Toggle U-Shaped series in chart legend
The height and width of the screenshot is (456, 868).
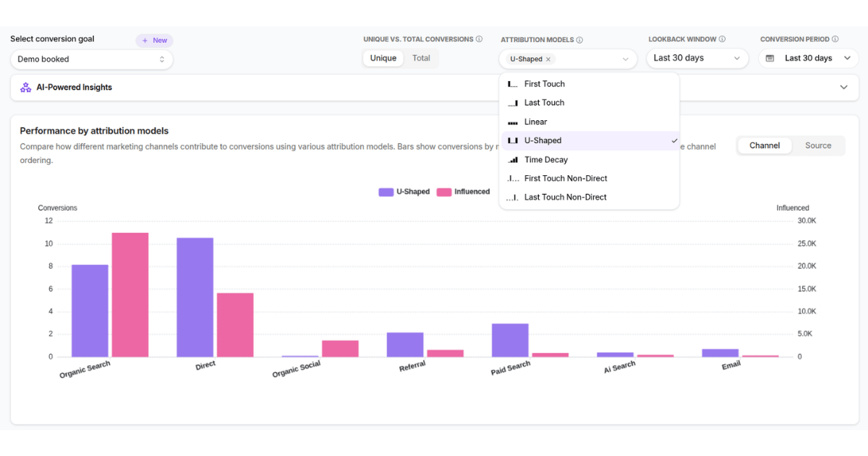(404, 192)
